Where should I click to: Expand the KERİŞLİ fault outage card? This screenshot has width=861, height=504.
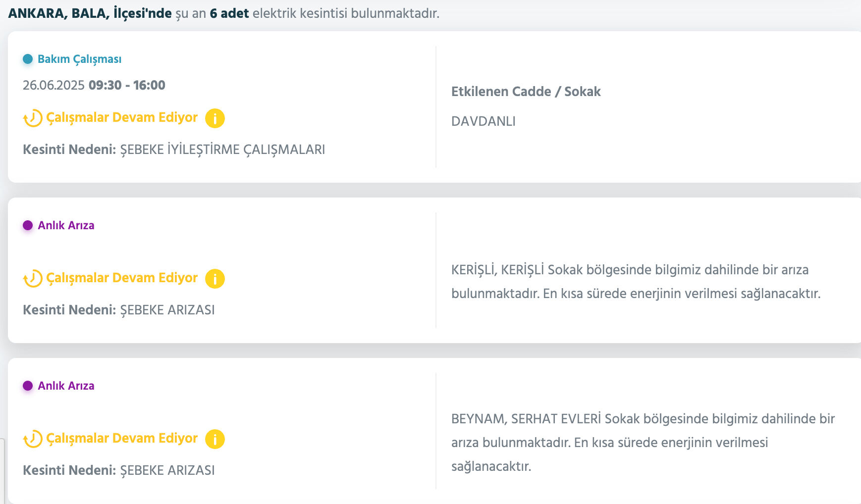tap(431, 270)
